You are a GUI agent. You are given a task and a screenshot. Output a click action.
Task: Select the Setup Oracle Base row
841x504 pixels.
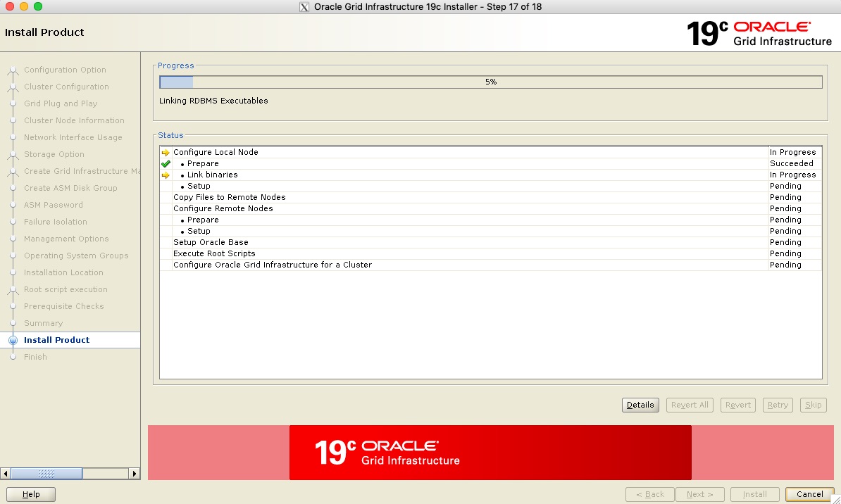point(491,242)
